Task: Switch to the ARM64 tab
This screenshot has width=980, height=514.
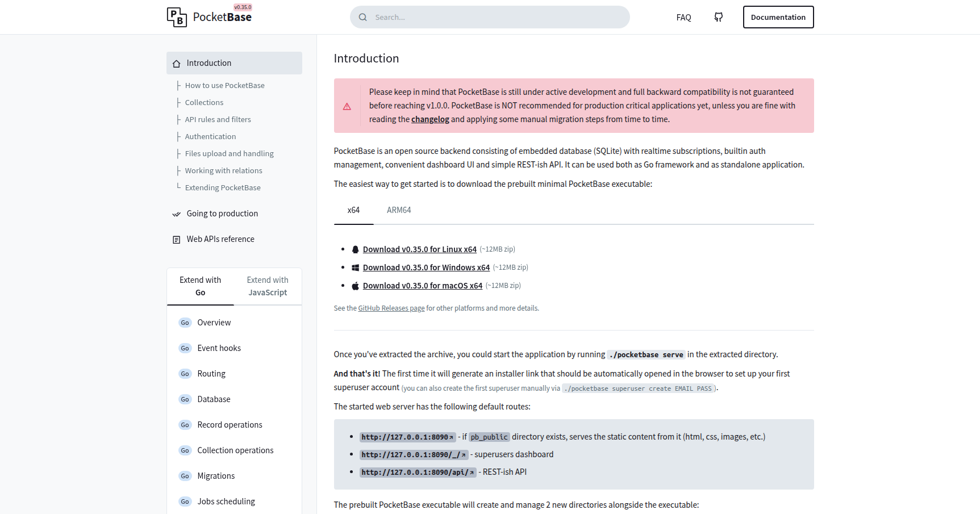Action: [399, 210]
